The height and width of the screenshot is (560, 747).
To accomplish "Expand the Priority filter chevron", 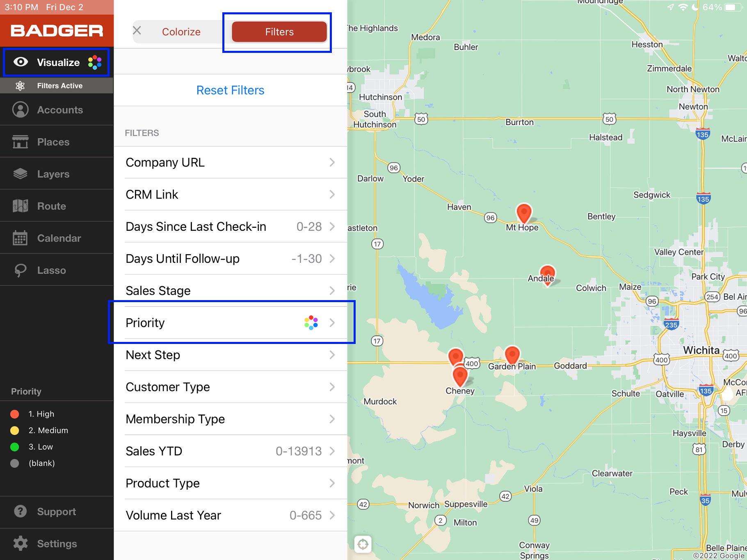I will (x=332, y=323).
